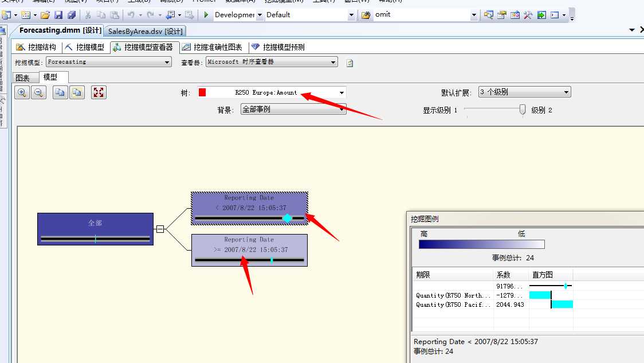Click the New Project toolbar icon
This screenshot has width=644, height=363.
click(6, 15)
